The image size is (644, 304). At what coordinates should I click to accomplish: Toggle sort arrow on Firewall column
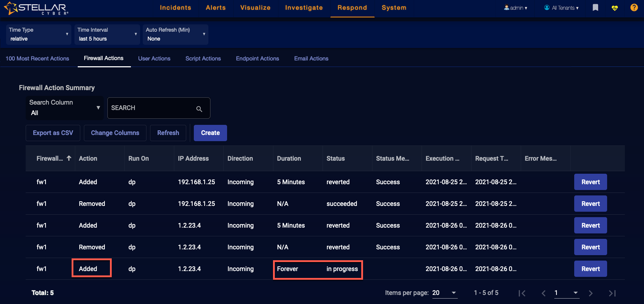[69, 158]
